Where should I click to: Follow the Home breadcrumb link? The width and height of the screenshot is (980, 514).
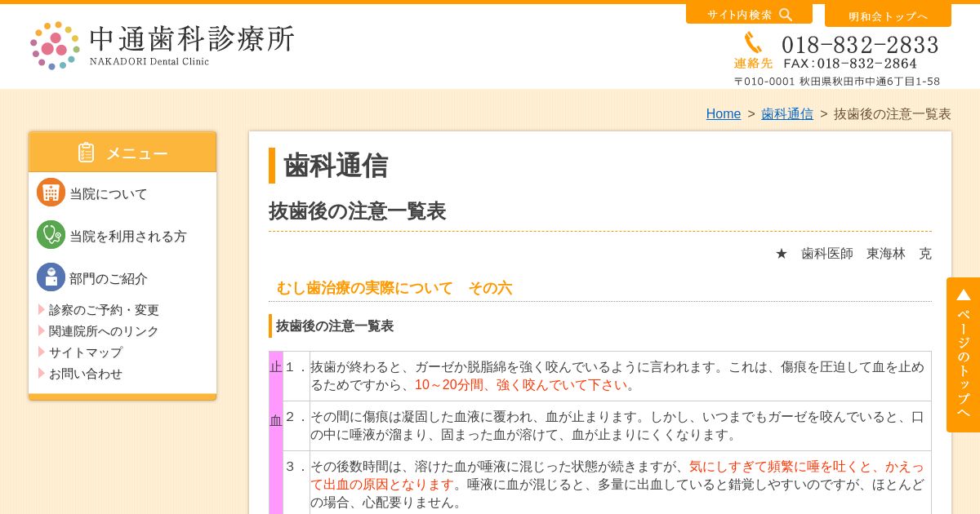click(x=724, y=114)
